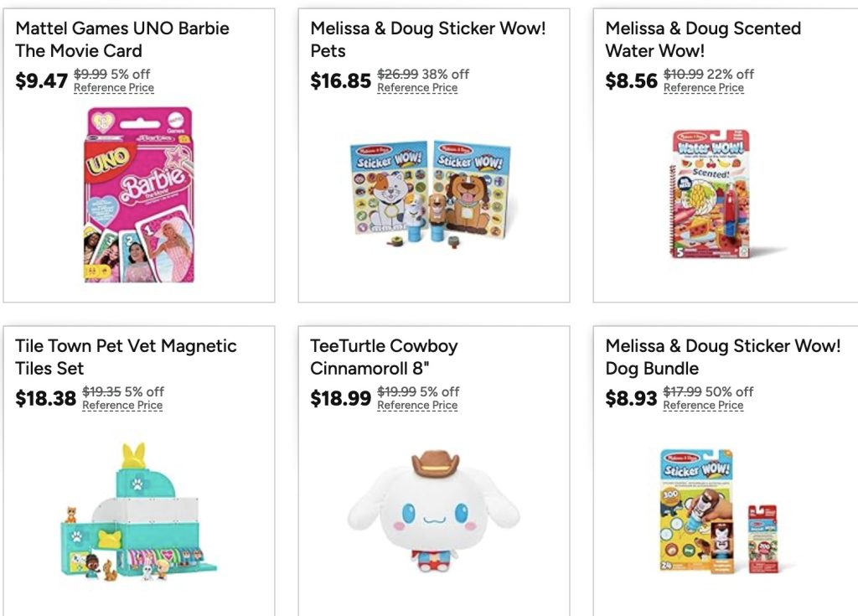Open the Sticker Wow! Pets product image
Screen dimensions: 858x616
tap(430, 194)
